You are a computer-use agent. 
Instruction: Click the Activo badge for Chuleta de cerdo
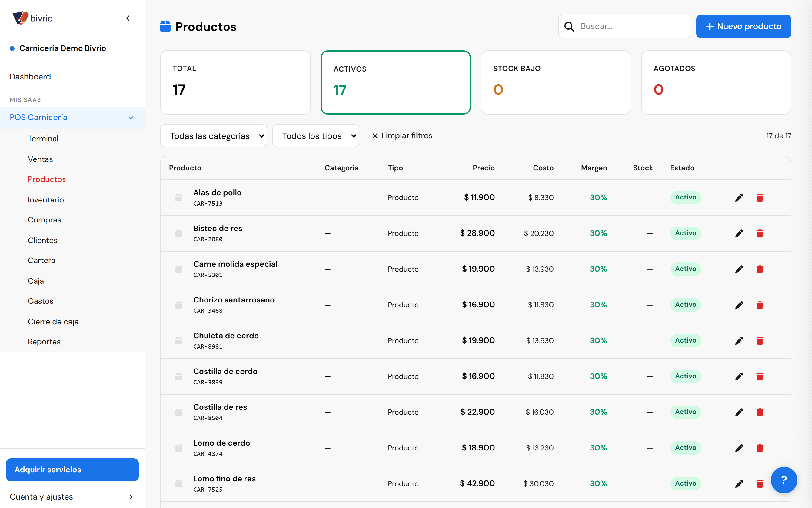click(685, 340)
